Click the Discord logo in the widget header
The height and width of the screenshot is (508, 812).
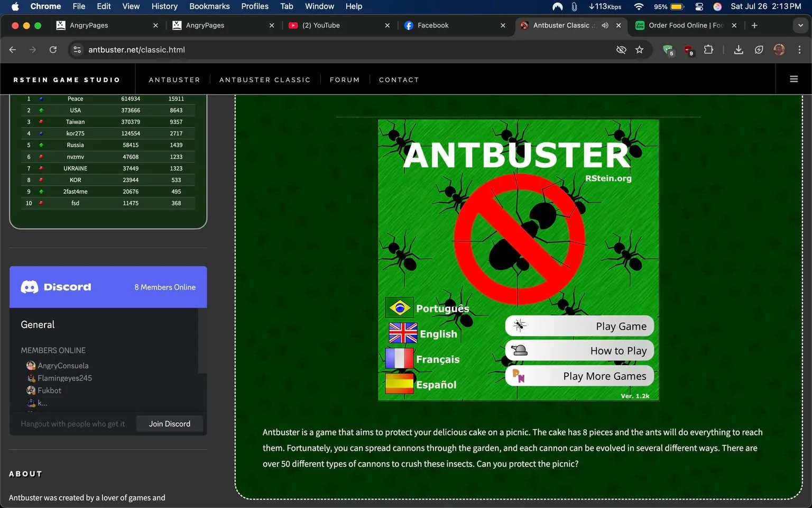click(x=30, y=287)
